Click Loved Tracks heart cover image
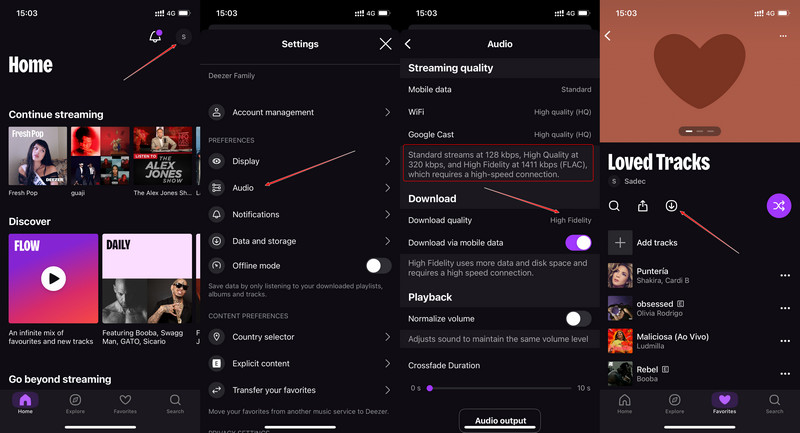The width and height of the screenshot is (800, 433). [699, 71]
